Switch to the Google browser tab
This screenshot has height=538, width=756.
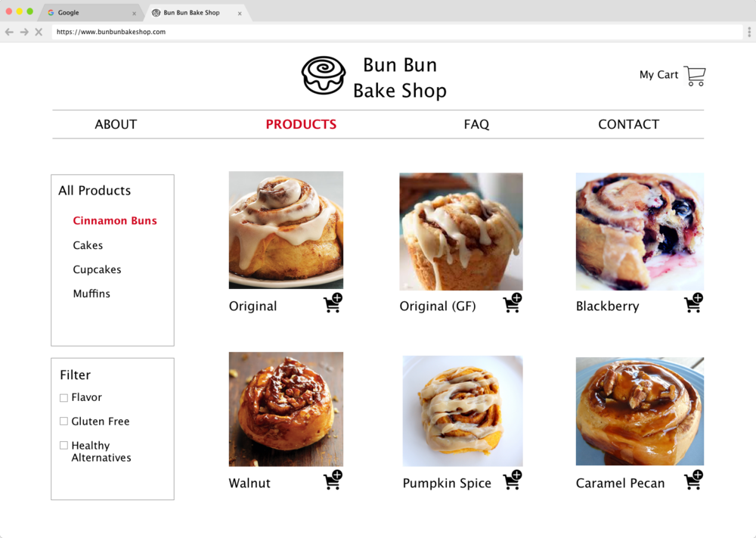click(x=91, y=13)
